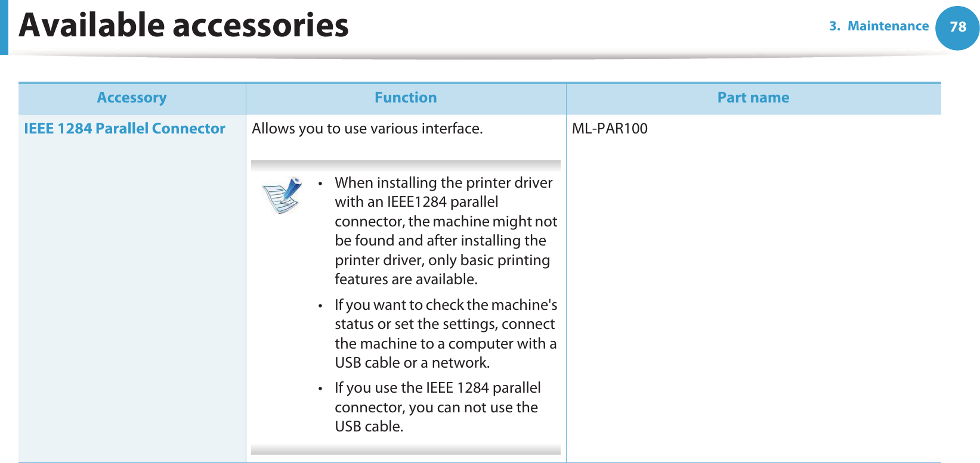Click the gray divider bar above the note
Image resolution: width=980 pixels, height=463 pixels.
pos(406,166)
